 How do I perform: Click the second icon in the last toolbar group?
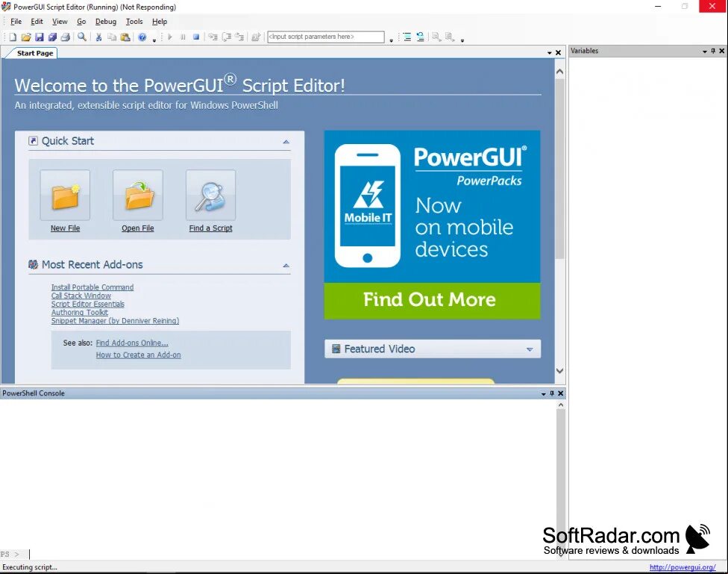tap(450, 37)
